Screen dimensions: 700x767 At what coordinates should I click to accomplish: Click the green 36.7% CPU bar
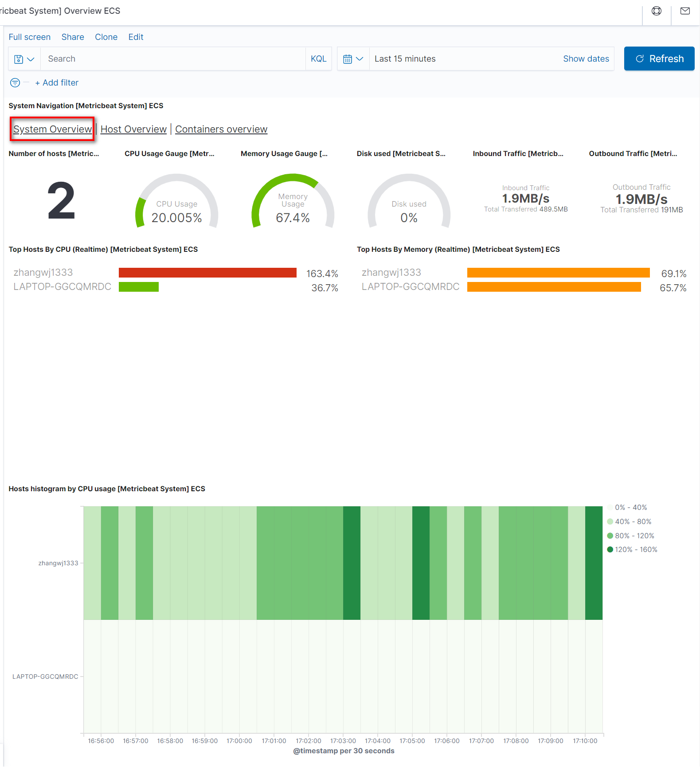[139, 287]
